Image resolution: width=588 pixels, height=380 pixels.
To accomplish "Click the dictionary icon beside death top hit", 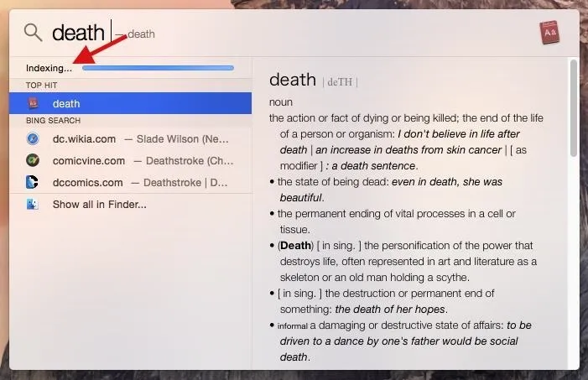I will tap(34, 103).
